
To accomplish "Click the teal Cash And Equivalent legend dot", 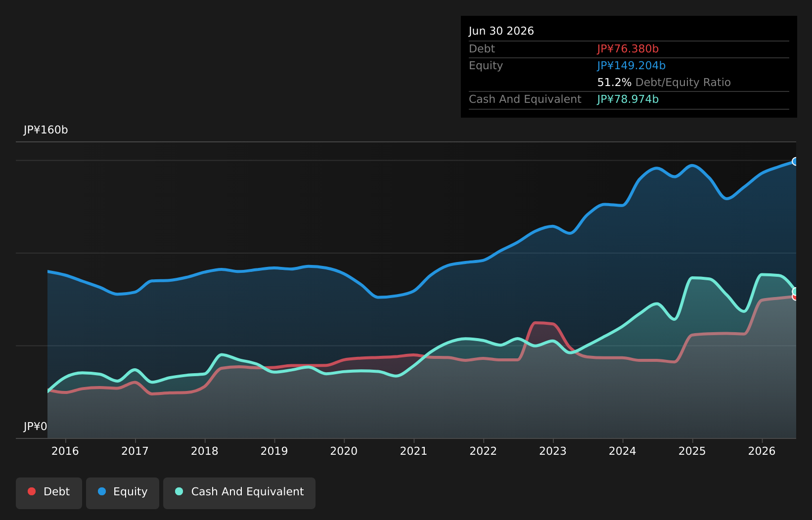I will (x=179, y=491).
